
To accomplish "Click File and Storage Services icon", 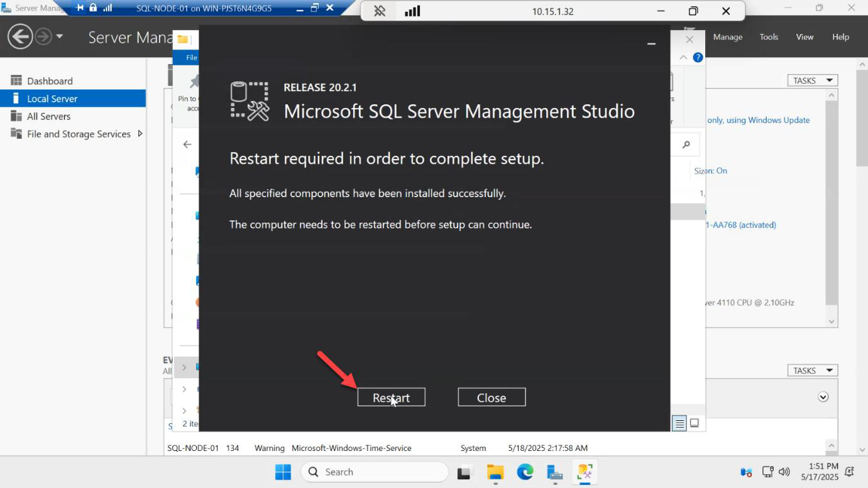I will [x=16, y=134].
